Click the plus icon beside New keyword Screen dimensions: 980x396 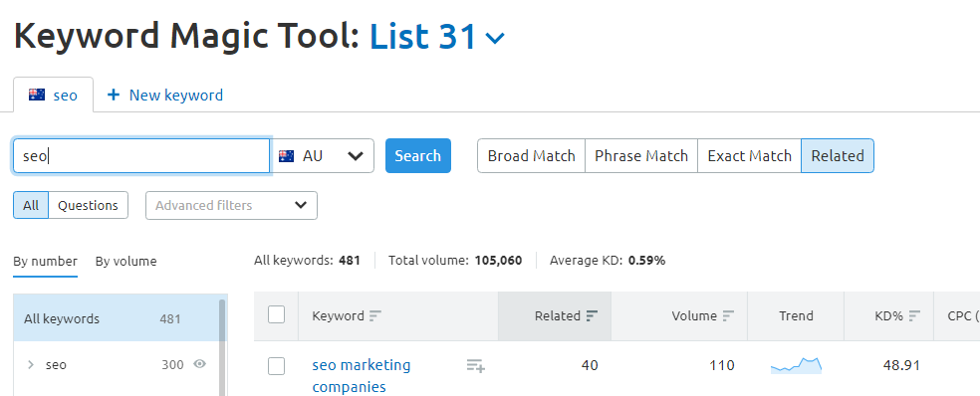114,95
